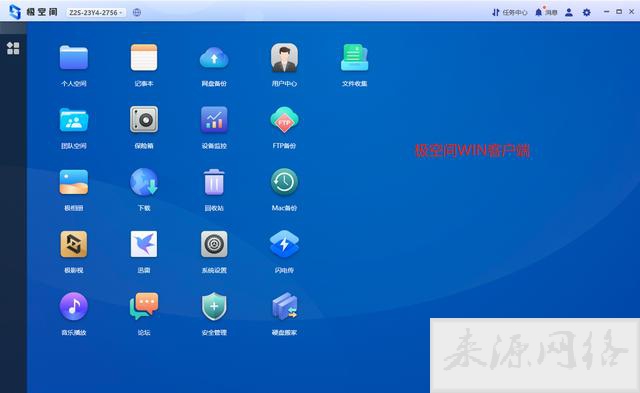
Task: Minimize the 极空间 window
Action: [607, 12]
